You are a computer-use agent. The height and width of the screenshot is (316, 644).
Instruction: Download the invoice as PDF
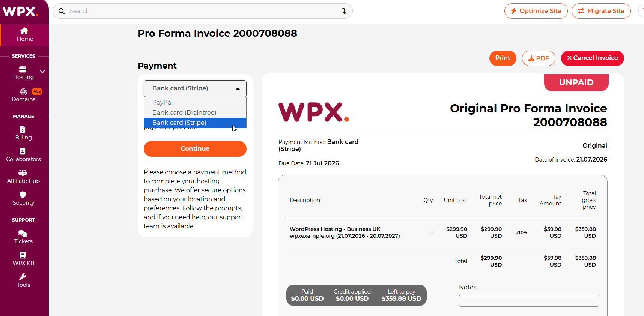pyautogui.click(x=539, y=58)
